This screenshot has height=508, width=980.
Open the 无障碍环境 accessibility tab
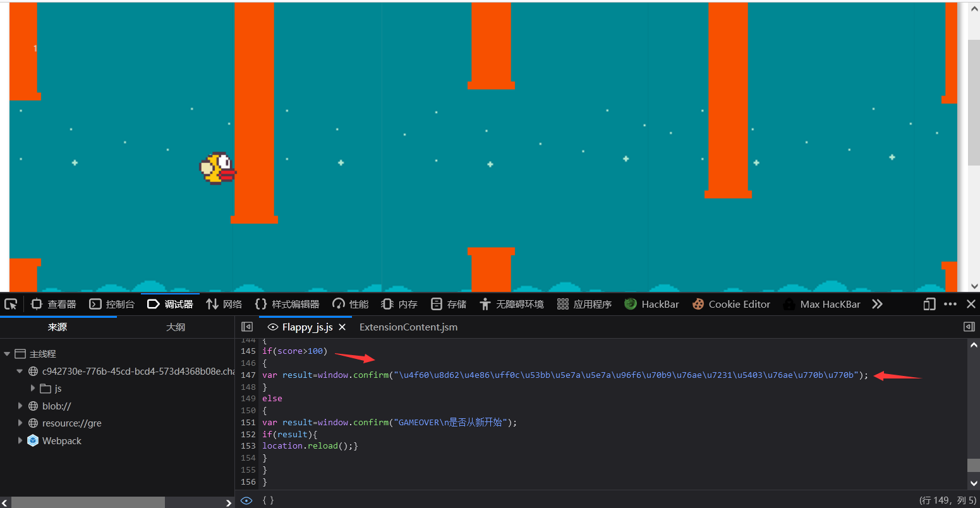click(x=512, y=304)
